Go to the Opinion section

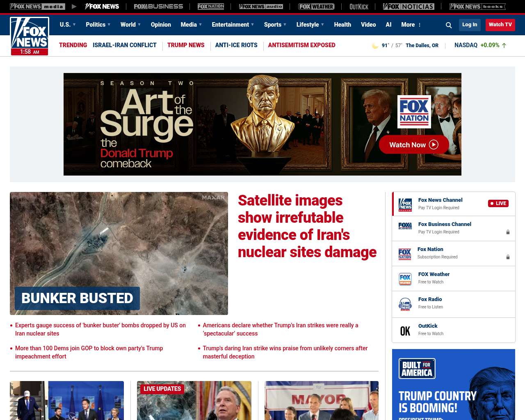click(x=161, y=25)
